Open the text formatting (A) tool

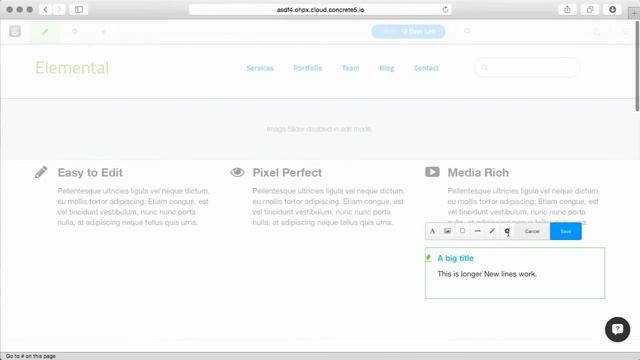432,231
